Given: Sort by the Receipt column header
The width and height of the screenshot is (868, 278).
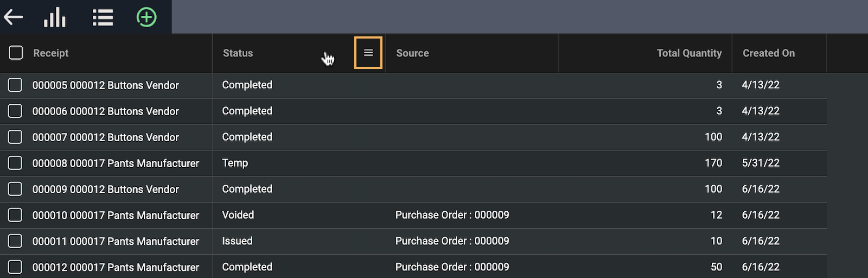Looking at the screenshot, I should (51, 53).
